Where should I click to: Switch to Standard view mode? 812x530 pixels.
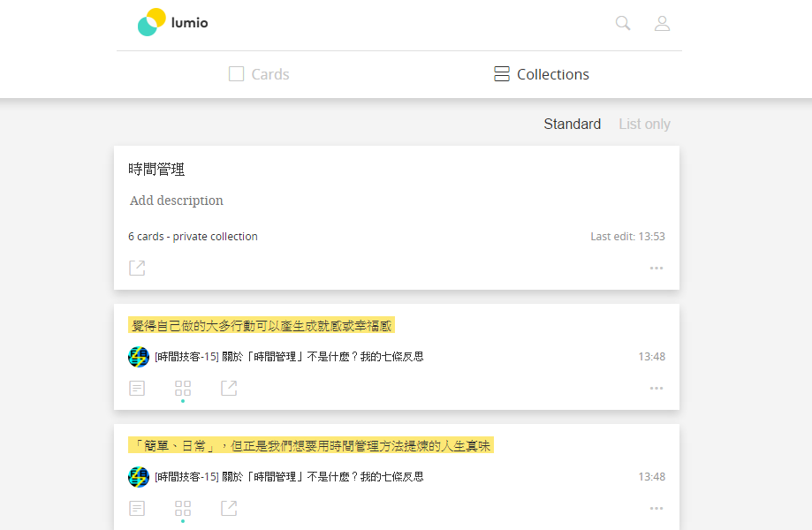(x=573, y=125)
